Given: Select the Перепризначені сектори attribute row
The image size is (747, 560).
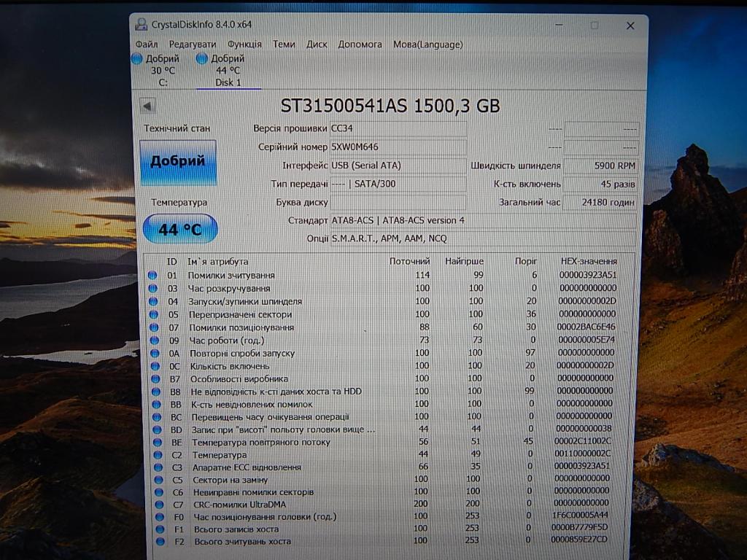Looking at the screenshot, I should coord(241,314).
